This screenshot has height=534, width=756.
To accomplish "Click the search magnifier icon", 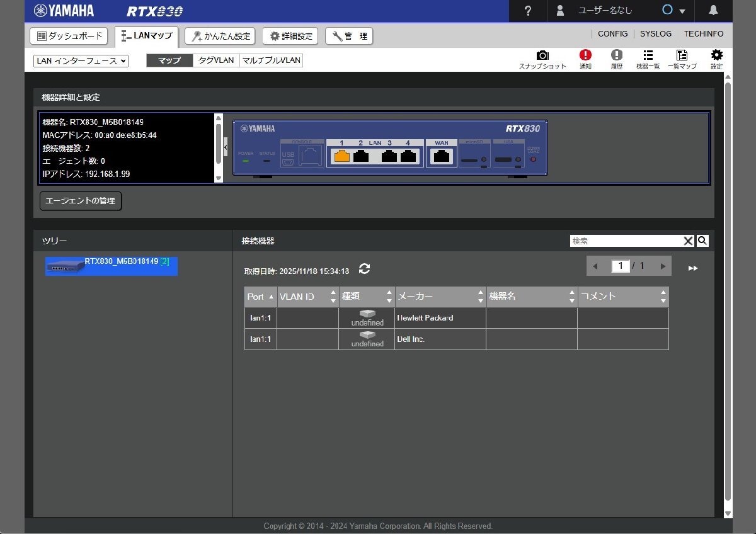I will coord(702,241).
